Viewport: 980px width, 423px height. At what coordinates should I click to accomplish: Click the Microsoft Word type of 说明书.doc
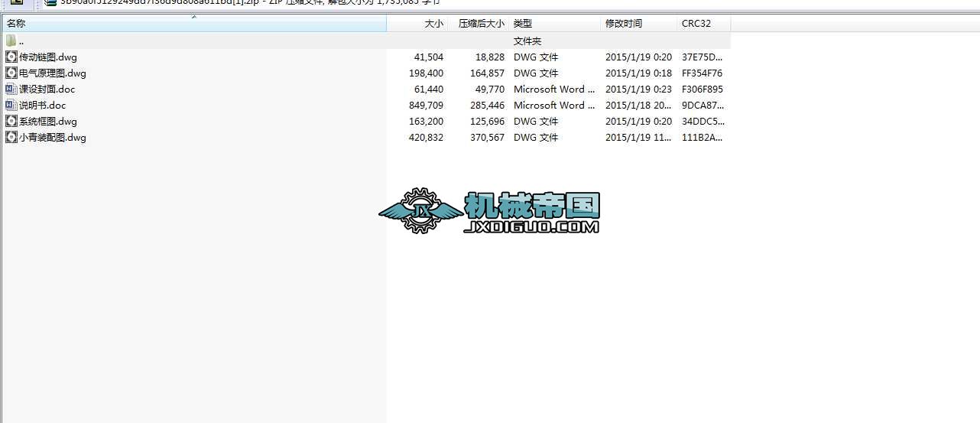554,106
